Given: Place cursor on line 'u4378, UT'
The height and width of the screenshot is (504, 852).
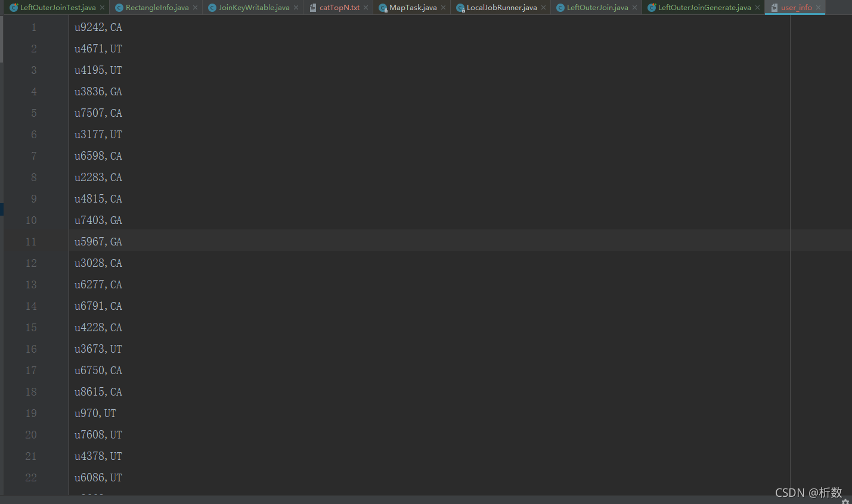Looking at the screenshot, I should click(98, 456).
